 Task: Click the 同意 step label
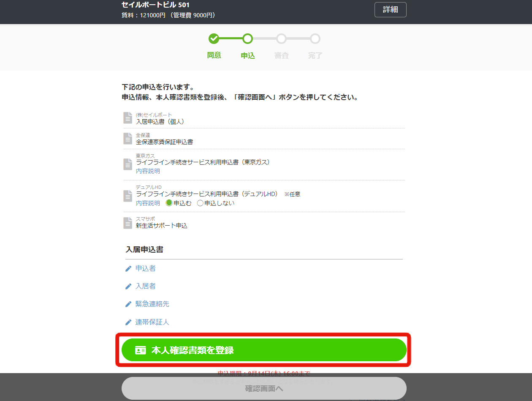[x=214, y=55]
